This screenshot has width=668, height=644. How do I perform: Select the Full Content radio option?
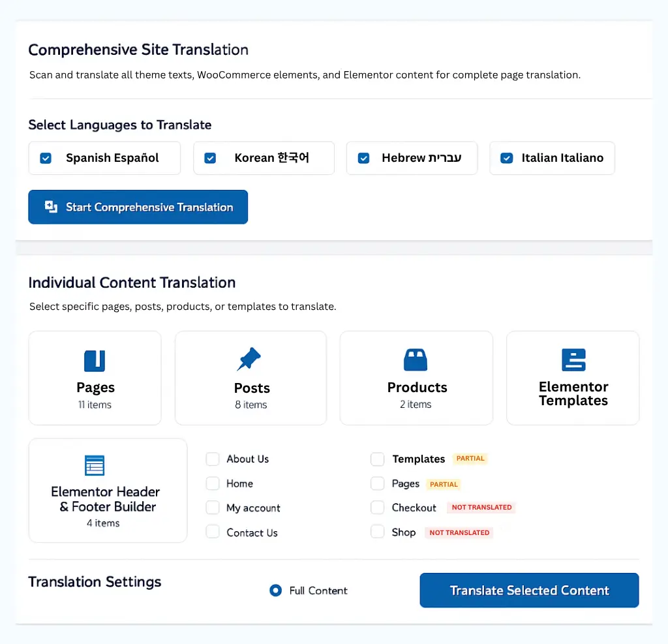(275, 590)
